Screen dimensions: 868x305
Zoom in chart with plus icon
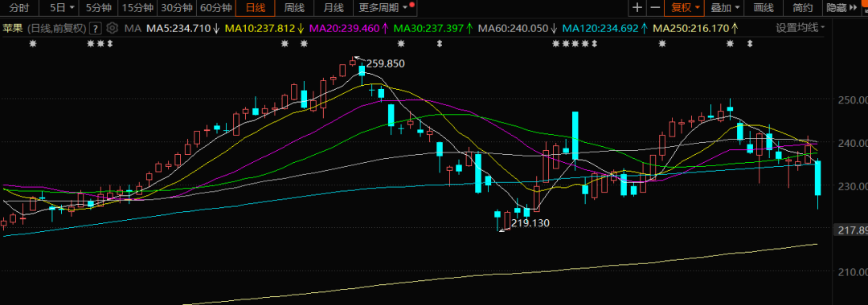point(637,8)
